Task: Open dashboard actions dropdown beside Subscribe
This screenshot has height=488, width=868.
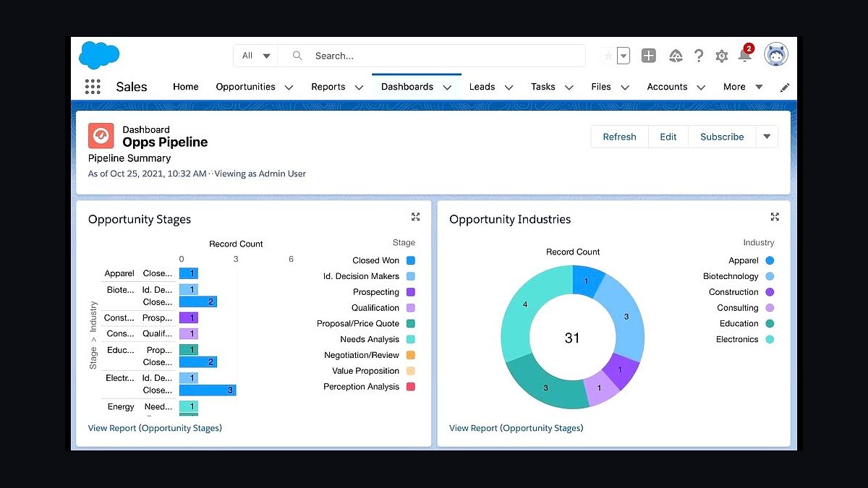Action: pyautogui.click(x=767, y=137)
